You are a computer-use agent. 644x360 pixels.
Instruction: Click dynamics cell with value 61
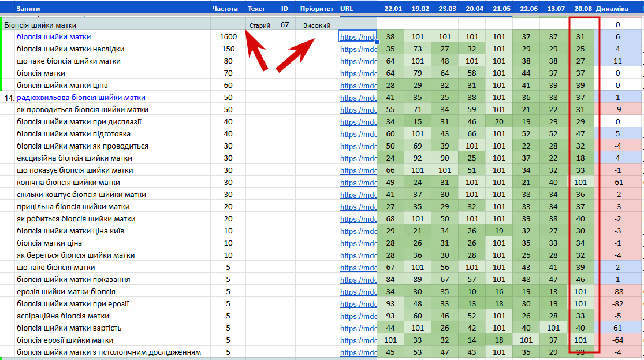tap(617, 328)
